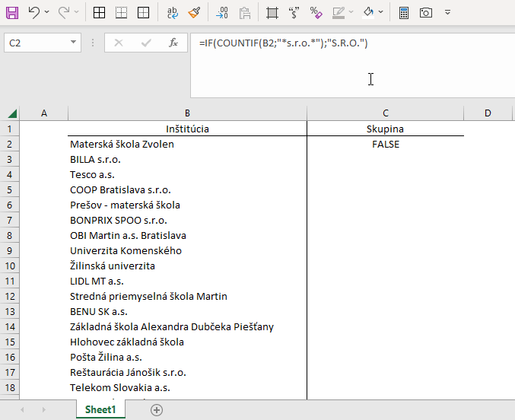Select the cell Telekom Slovakia a.s.
This screenshot has height=420, width=515.
point(187,388)
